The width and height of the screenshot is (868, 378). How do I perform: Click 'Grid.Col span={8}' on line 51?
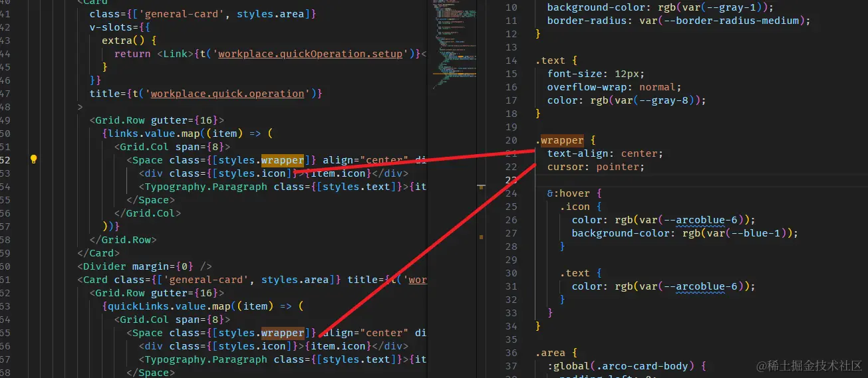(172, 147)
